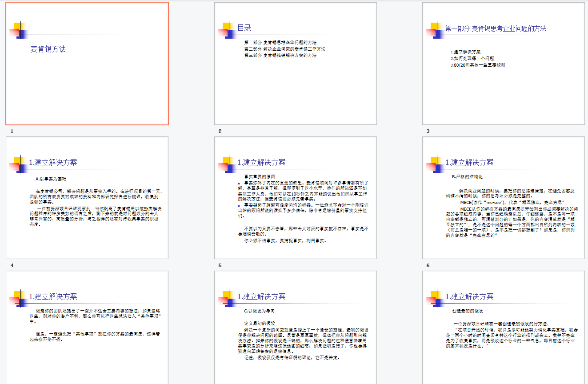The image size is (588, 384).
Task: Click the colored square logo on slide 1
Action: [x=20, y=30]
